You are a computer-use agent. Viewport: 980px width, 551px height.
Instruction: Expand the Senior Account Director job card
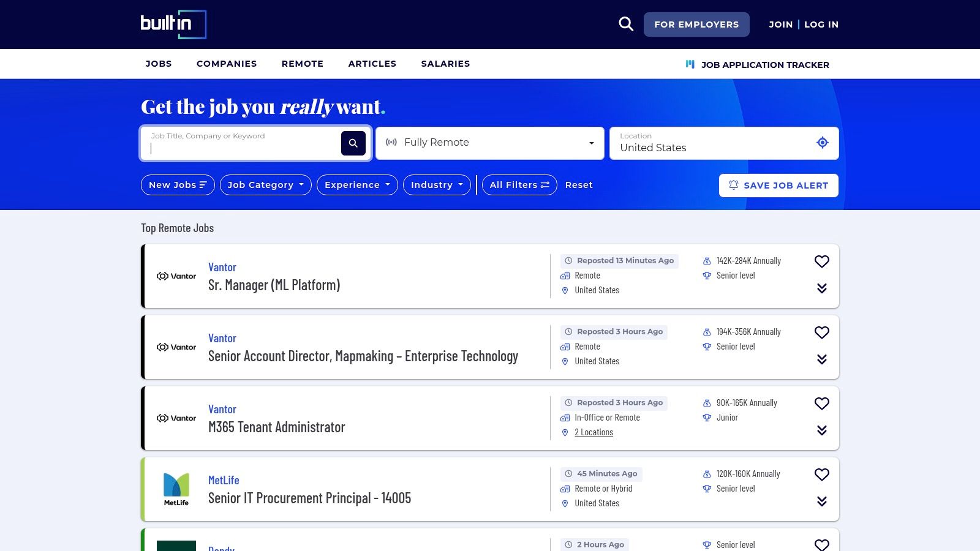pyautogui.click(x=821, y=359)
